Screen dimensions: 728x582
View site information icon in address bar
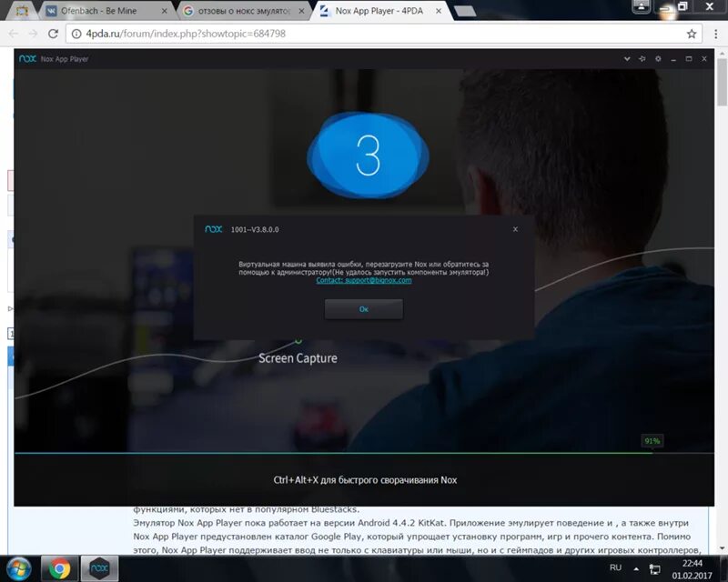[x=76, y=34]
